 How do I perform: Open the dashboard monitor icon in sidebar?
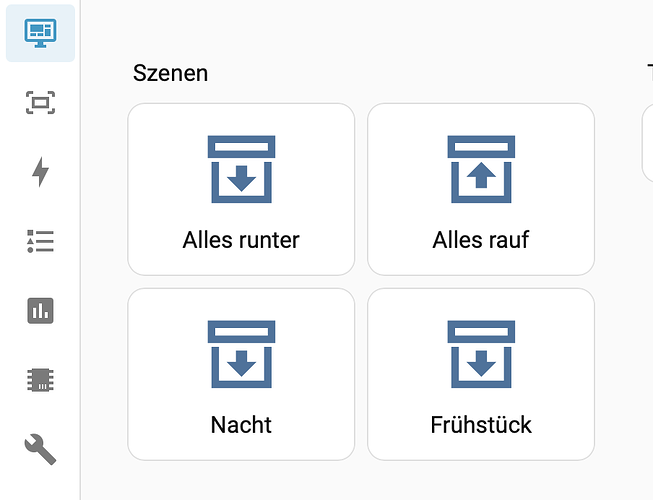pyautogui.click(x=40, y=33)
